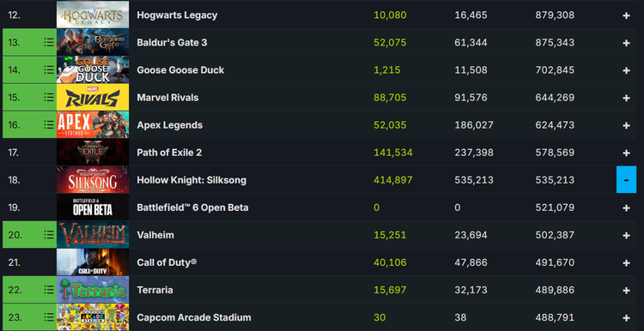Select the Goose Goose Duck banner image

93,69
